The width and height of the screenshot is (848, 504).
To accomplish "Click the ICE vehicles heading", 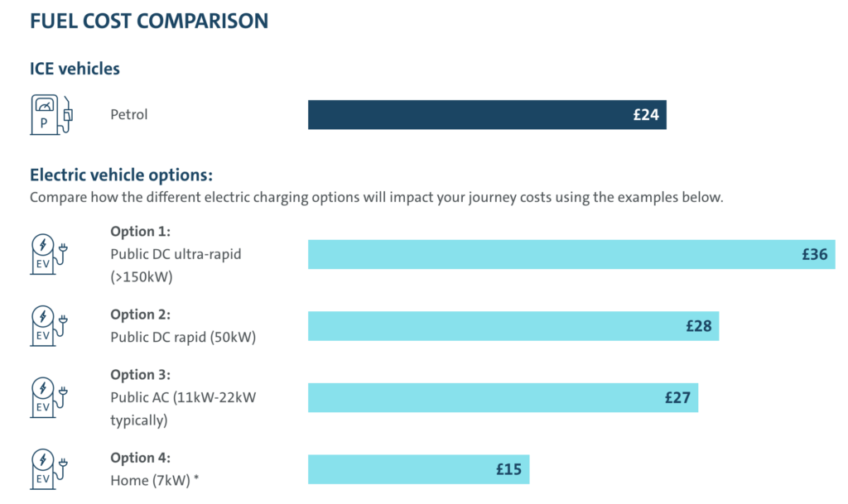I will 75,69.
